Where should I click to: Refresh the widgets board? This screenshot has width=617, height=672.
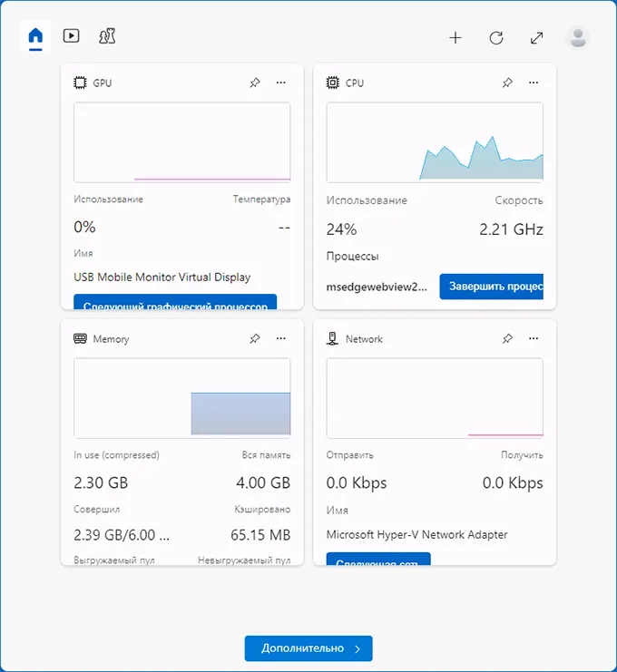click(x=496, y=38)
